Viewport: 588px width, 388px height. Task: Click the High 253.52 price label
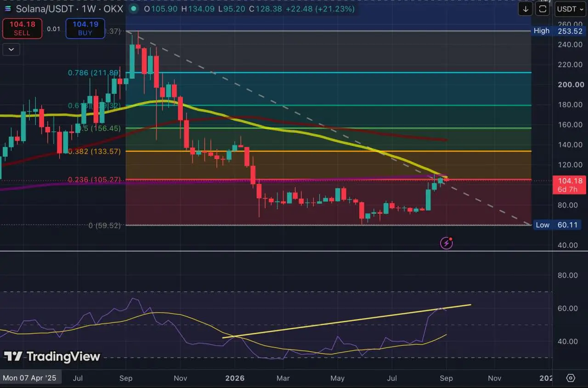(558, 31)
